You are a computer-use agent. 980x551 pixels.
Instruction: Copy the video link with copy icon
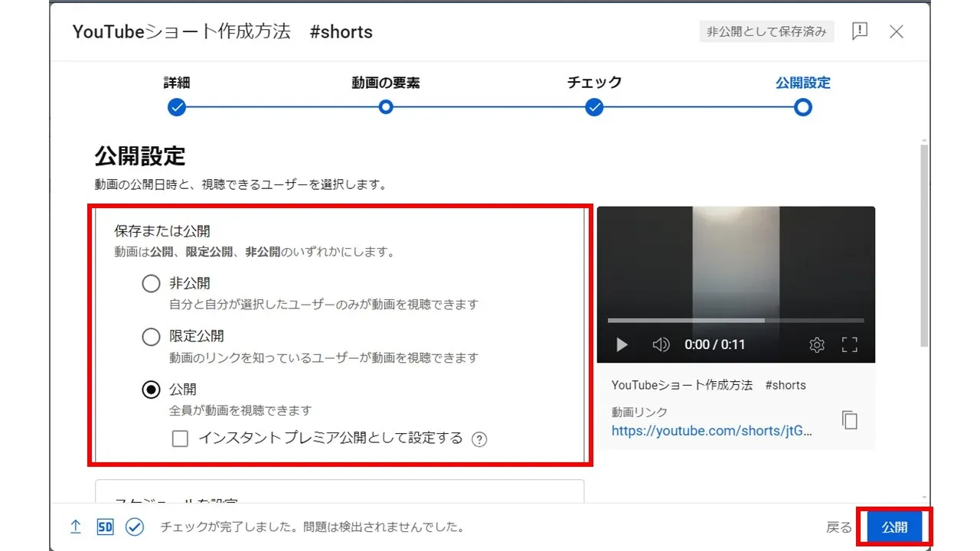(x=849, y=420)
